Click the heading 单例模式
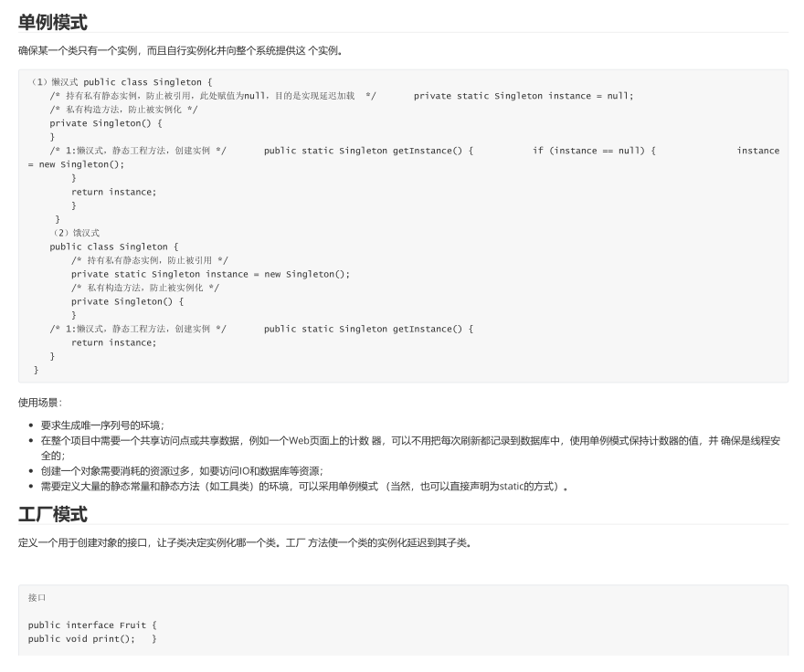804x672 pixels. point(53,22)
